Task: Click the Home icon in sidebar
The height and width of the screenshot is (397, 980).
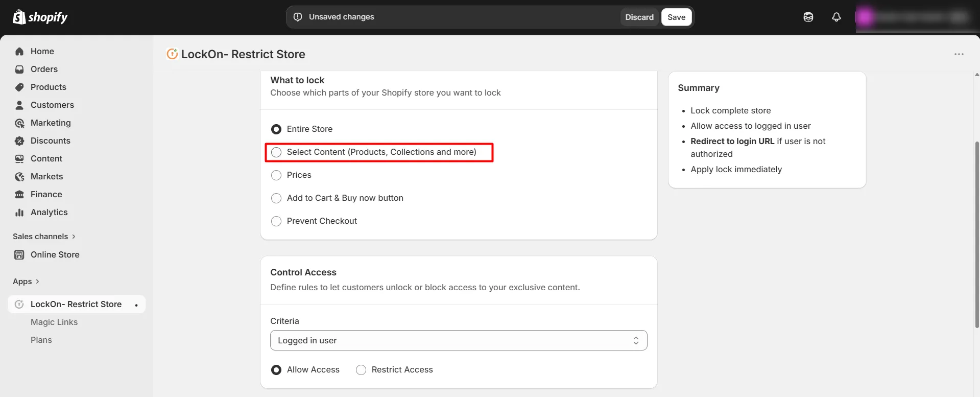Action: tap(19, 52)
